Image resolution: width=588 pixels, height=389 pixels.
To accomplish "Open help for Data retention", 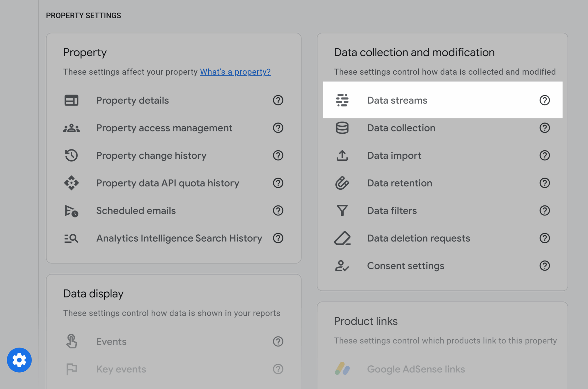I will (545, 183).
